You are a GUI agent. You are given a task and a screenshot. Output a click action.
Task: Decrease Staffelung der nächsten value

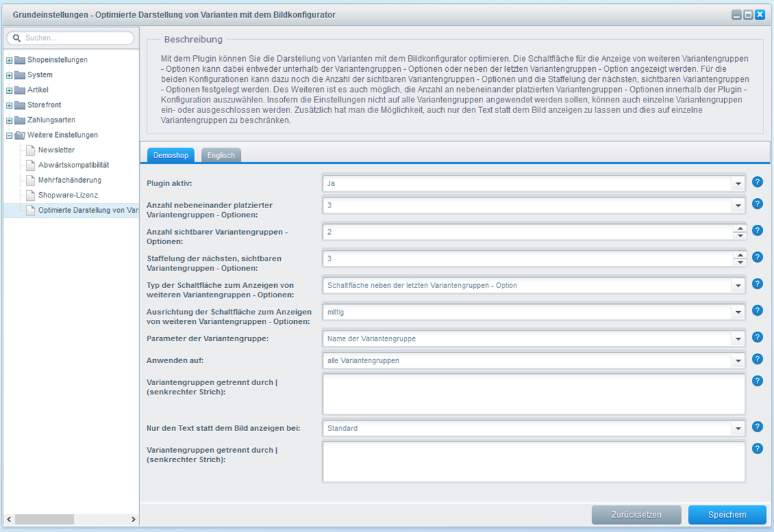click(739, 262)
